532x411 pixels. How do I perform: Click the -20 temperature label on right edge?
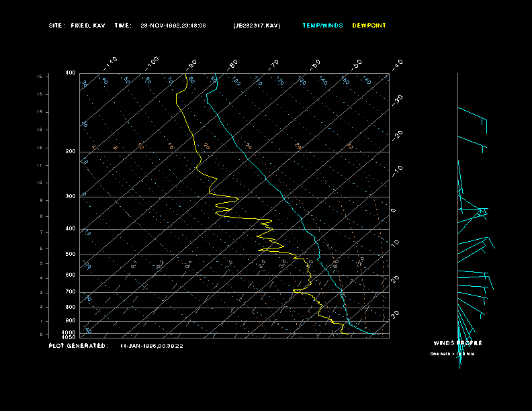pos(396,135)
